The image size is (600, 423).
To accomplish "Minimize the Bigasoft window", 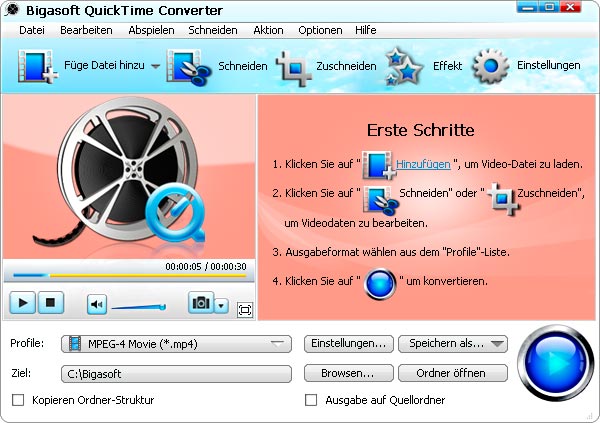I will point(527,7).
